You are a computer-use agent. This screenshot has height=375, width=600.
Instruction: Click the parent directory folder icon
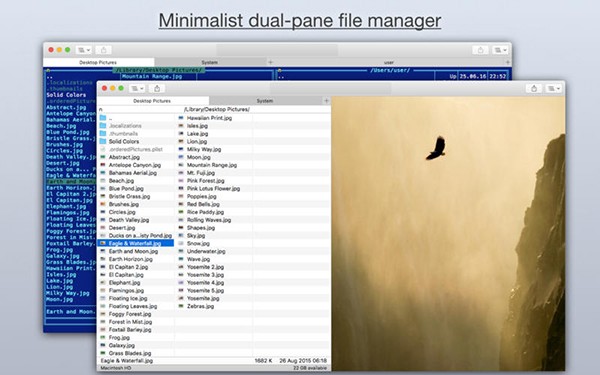(103, 118)
